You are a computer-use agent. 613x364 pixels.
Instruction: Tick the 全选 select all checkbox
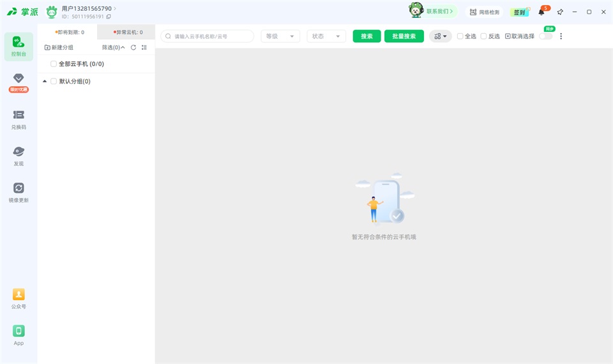coord(460,36)
